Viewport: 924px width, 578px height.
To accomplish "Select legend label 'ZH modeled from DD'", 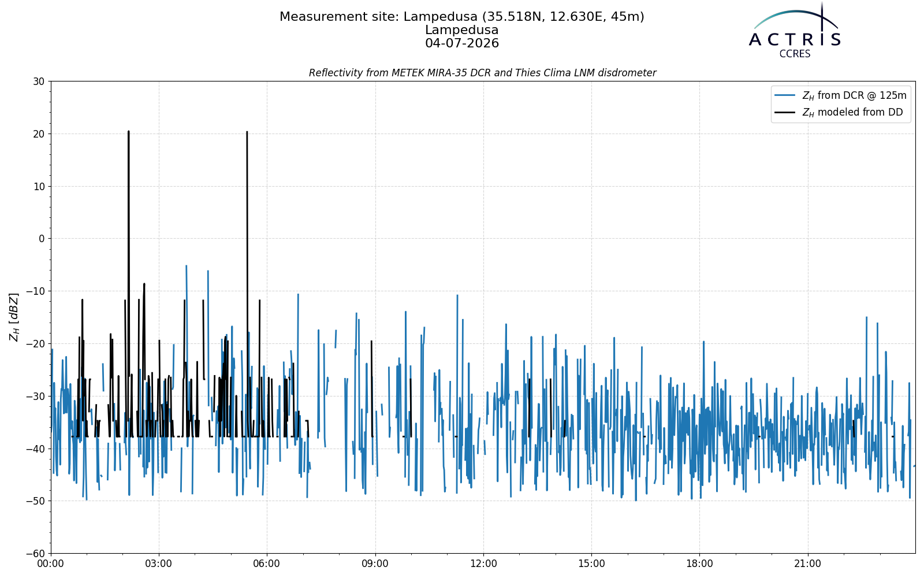I will [852, 112].
